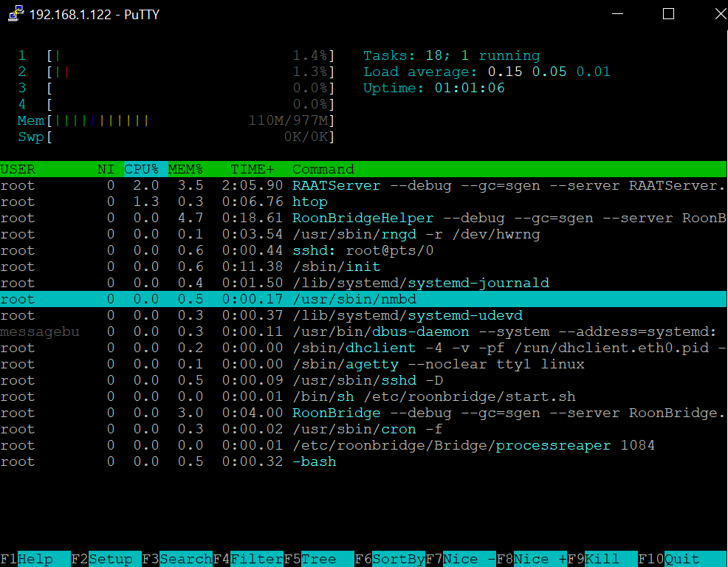
Task: Activate the F4 Filter function
Action: click(x=248, y=559)
